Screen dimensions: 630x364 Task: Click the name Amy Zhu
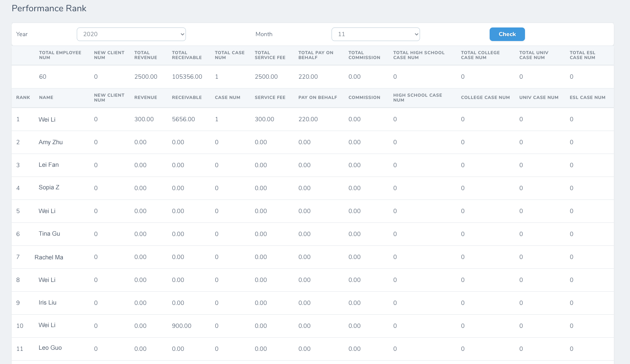point(50,142)
